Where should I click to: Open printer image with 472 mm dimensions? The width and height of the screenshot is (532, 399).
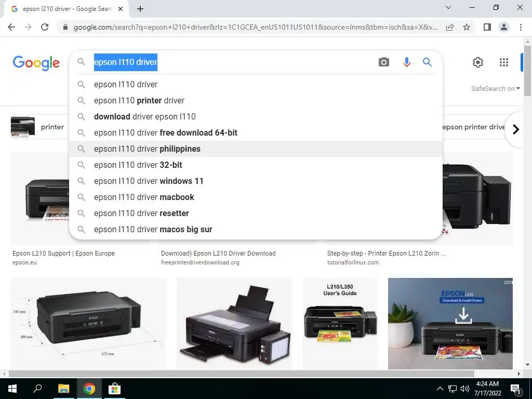coord(88,323)
